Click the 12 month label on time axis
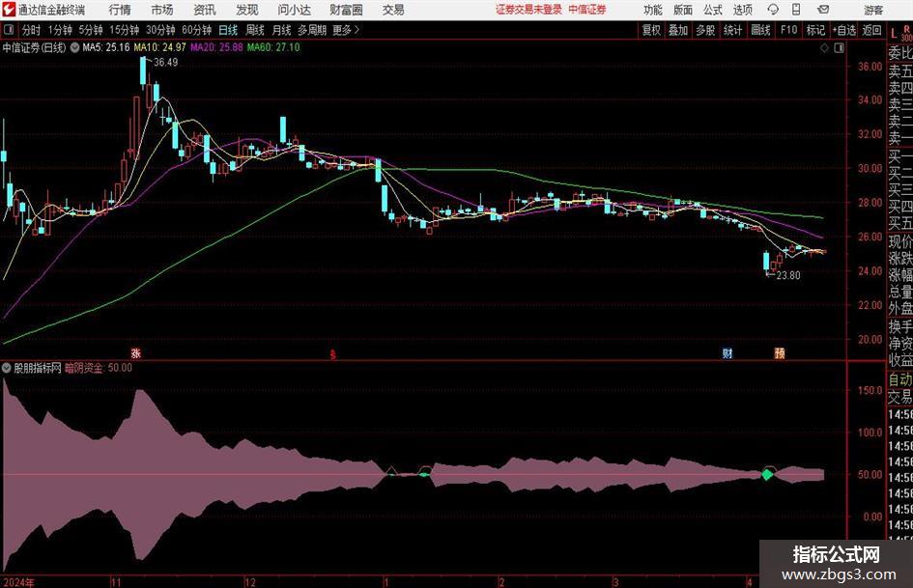 250,582
